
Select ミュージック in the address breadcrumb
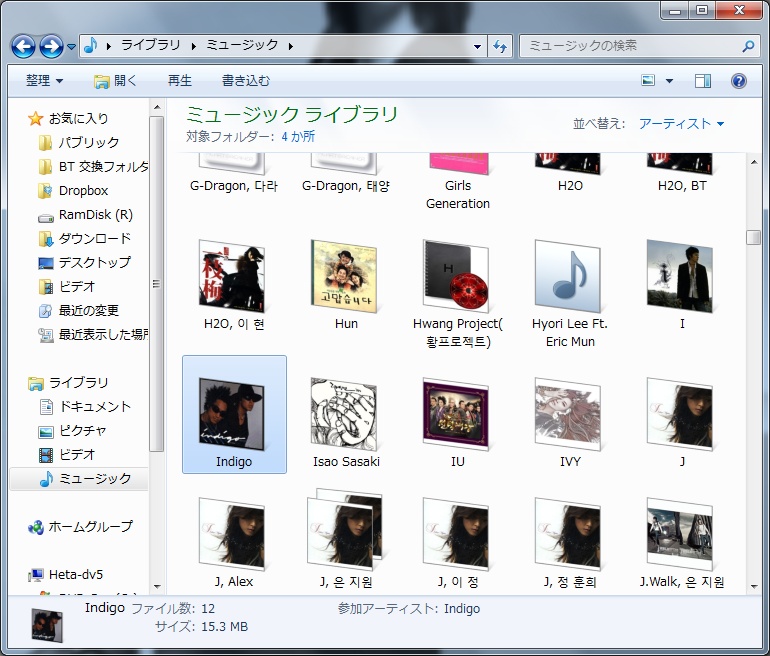pyautogui.click(x=242, y=45)
